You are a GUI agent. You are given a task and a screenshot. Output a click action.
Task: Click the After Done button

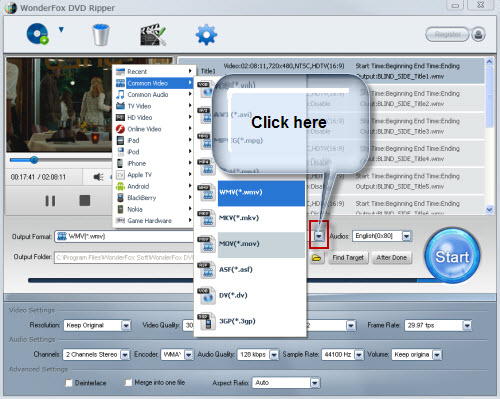(x=391, y=257)
